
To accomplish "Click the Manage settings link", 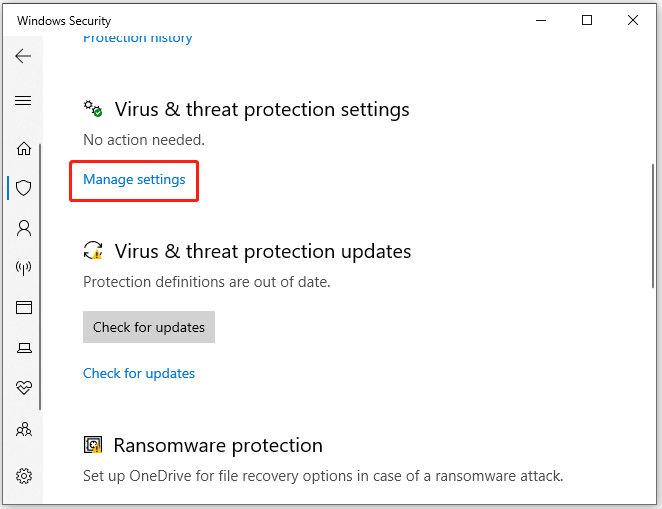I will [134, 179].
